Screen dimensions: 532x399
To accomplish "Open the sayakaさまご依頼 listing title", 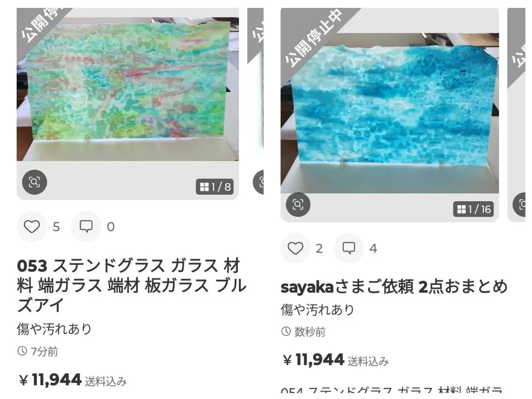I will [x=394, y=287].
